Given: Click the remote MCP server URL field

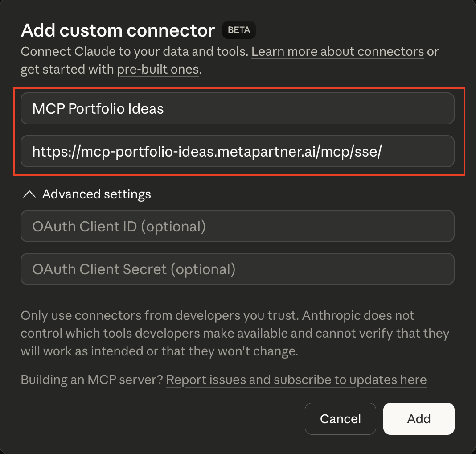Looking at the screenshot, I should click(x=238, y=151).
